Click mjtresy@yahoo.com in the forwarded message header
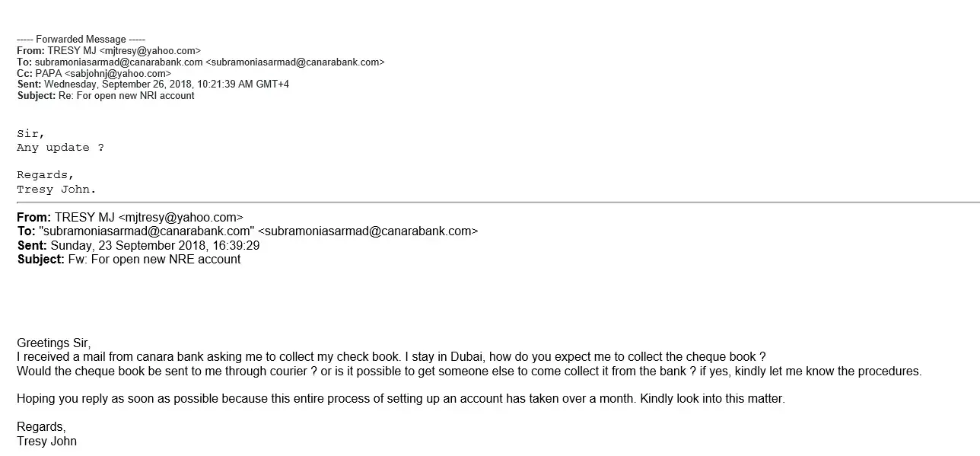The image size is (980, 456). point(150,50)
